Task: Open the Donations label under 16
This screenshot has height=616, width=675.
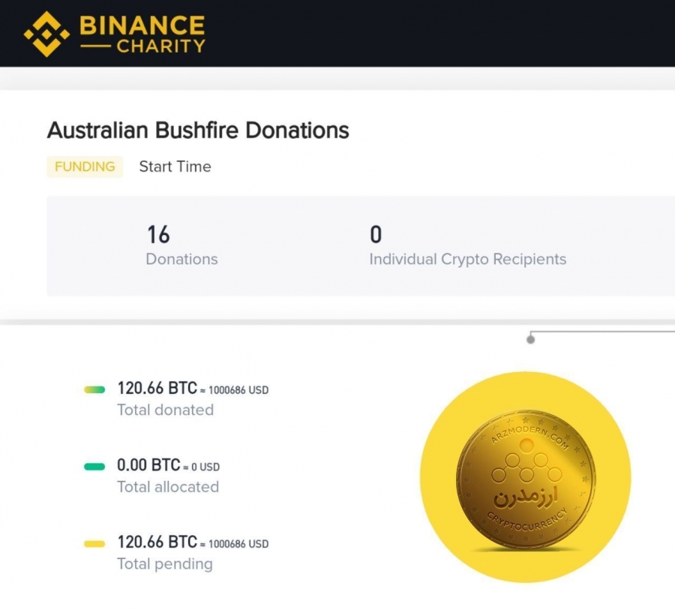Action: [181, 259]
